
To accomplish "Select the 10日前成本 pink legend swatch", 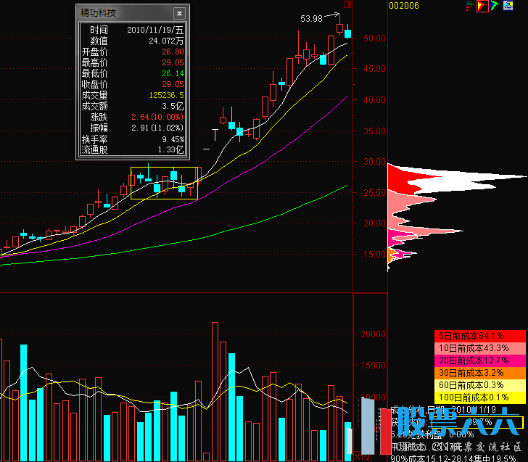I will click(x=480, y=348).
